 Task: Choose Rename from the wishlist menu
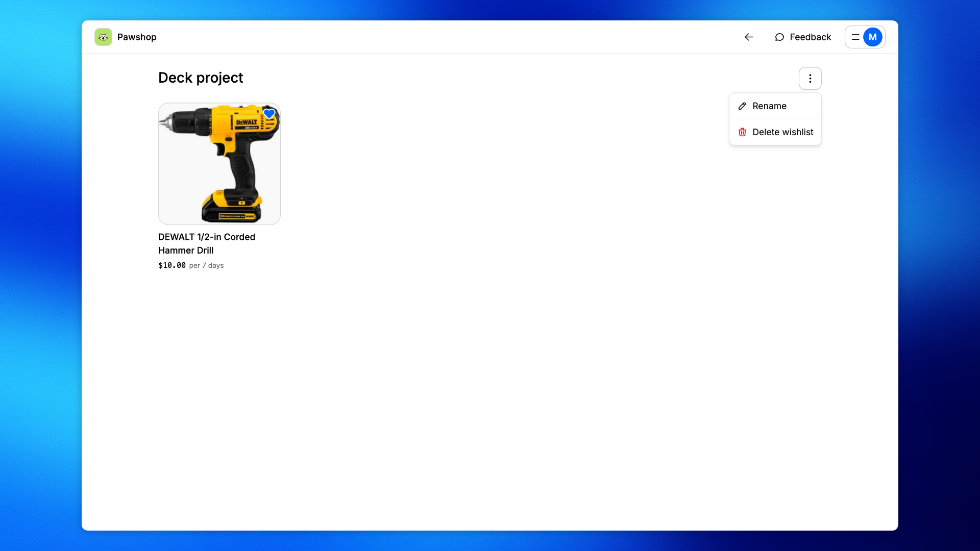[x=775, y=106]
